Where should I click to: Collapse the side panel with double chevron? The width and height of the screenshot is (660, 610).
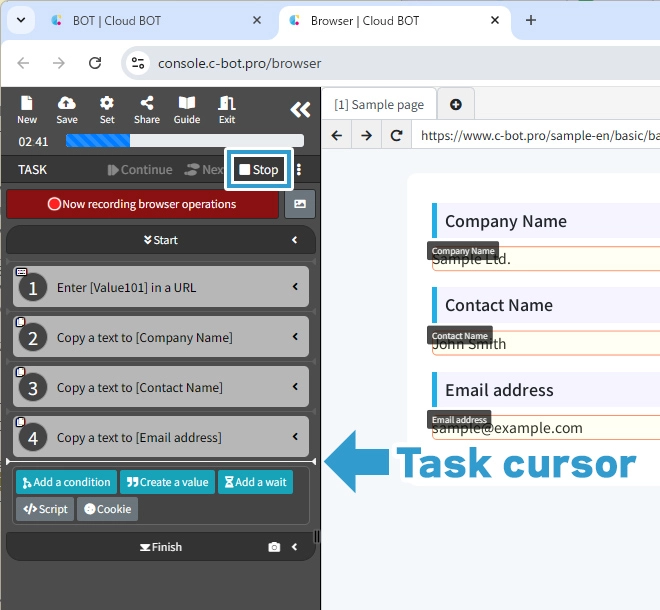point(300,109)
